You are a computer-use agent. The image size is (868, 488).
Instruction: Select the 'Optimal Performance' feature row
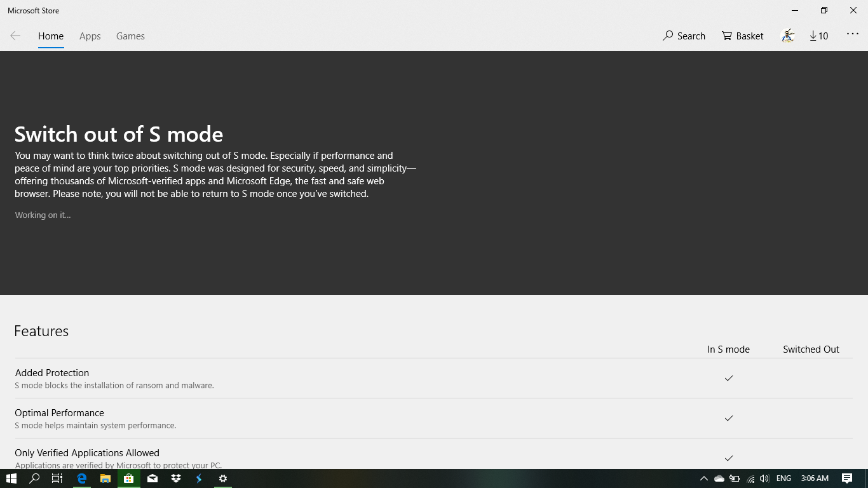(x=433, y=418)
